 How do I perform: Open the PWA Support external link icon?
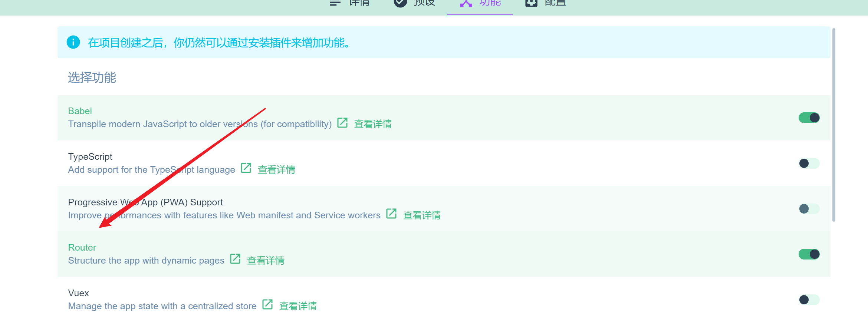(x=391, y=214)
